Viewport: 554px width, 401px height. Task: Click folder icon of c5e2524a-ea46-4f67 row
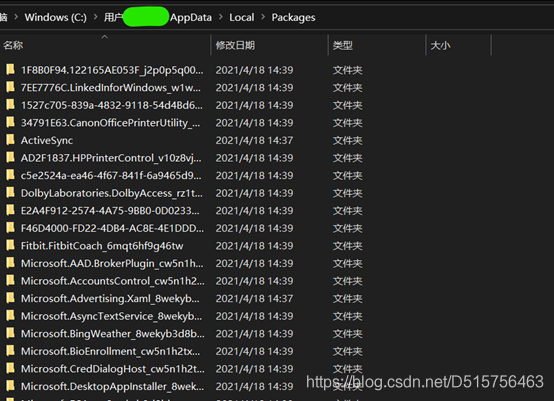coord(10,175)
